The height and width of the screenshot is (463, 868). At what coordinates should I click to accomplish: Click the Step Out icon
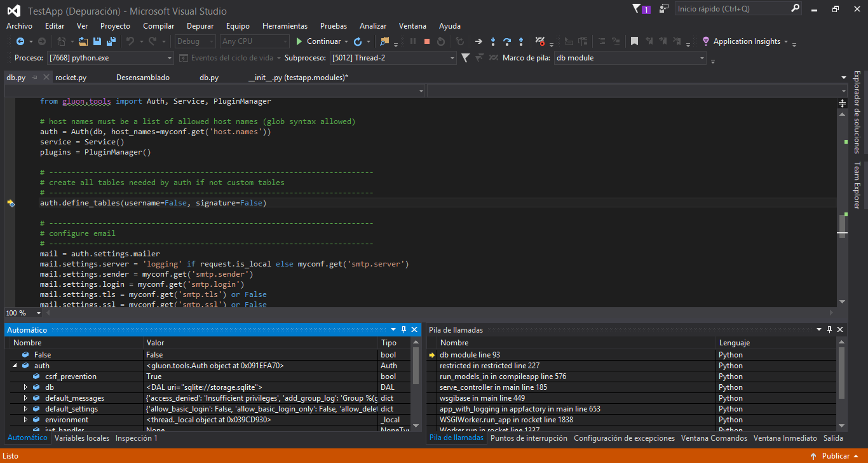(x=521, y=41)
